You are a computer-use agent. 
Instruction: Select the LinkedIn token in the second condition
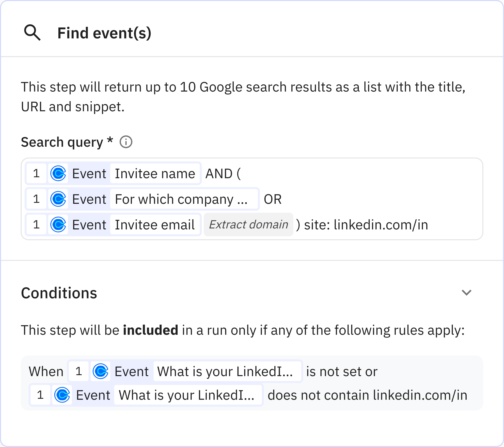[x=188, y=395]
